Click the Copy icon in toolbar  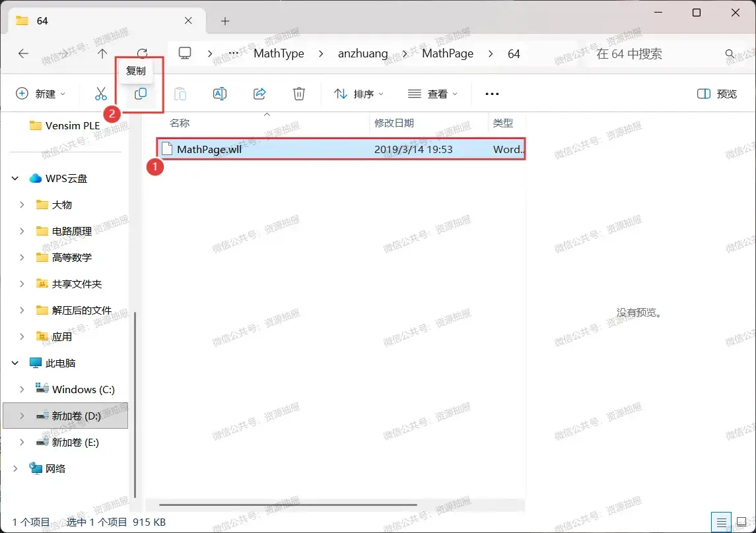click(x=140, y=94)
